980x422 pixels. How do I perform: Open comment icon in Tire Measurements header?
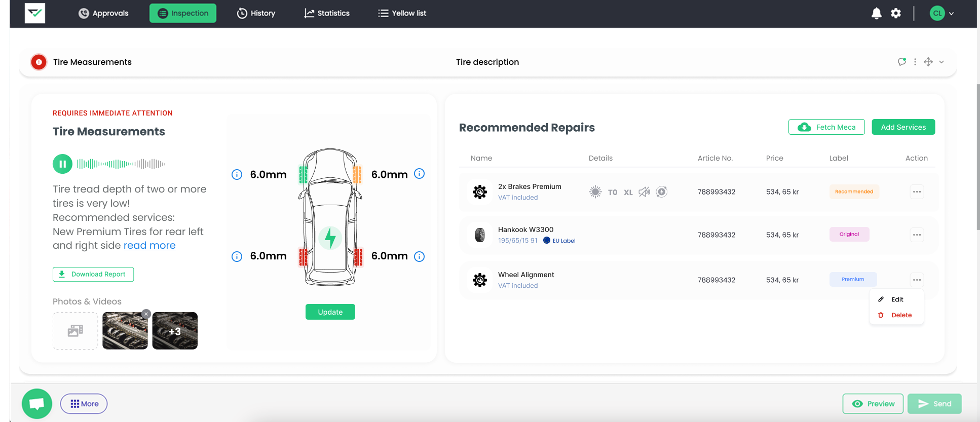click(x=902, y=62)
